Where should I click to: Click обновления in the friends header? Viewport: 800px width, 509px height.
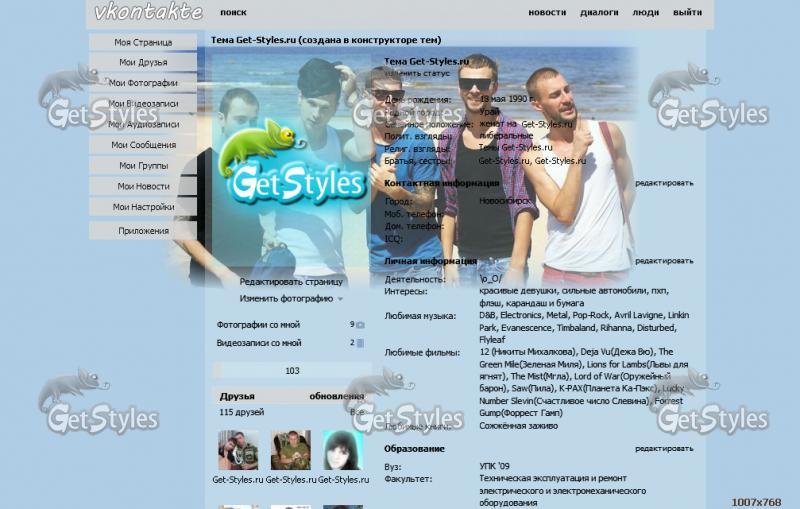[337, 396]
